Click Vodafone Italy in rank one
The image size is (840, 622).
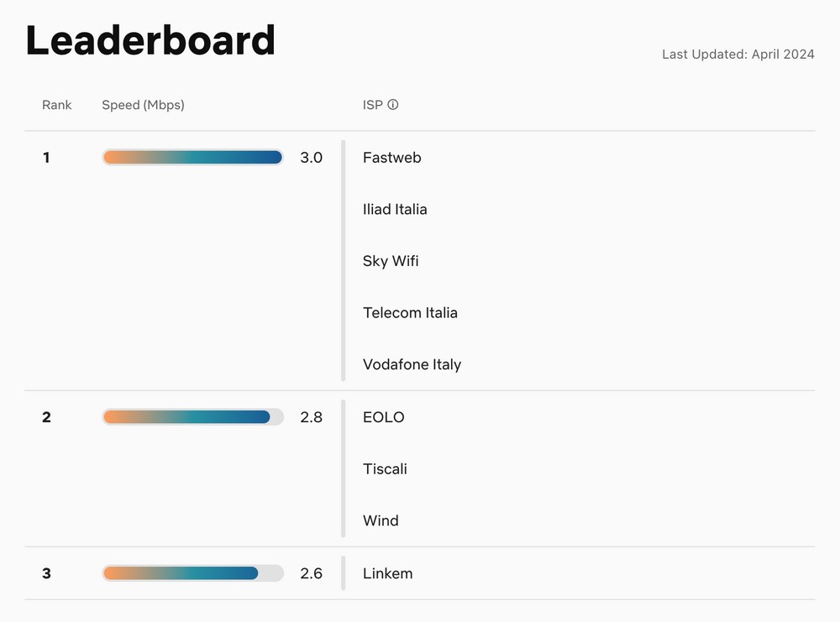pyautogui.click(x=412, y=364)
